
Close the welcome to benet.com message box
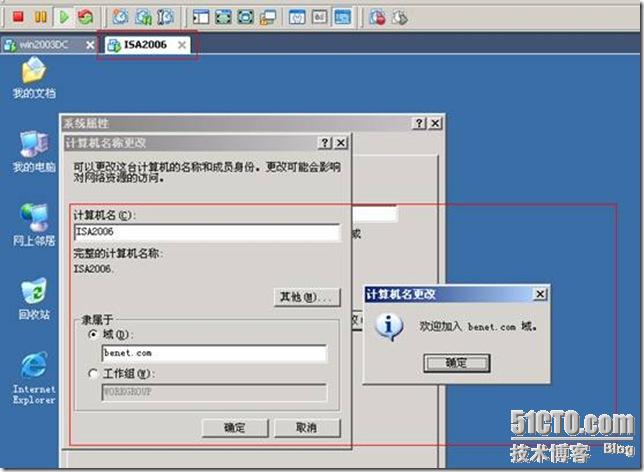pos(540,294)
